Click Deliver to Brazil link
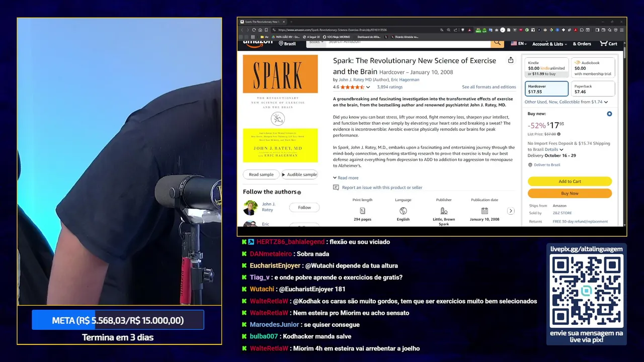Viewport: 644px width, 362px height. tap(547, 165)
